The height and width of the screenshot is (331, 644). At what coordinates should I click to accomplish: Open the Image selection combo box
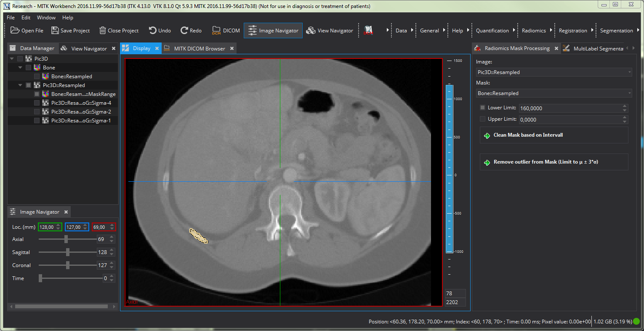(554, 72)
